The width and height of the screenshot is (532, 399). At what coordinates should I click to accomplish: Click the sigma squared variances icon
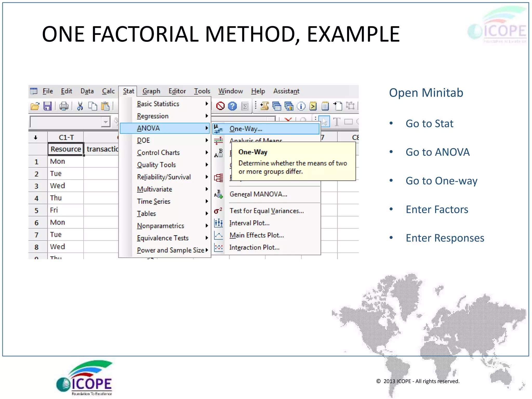218,211
